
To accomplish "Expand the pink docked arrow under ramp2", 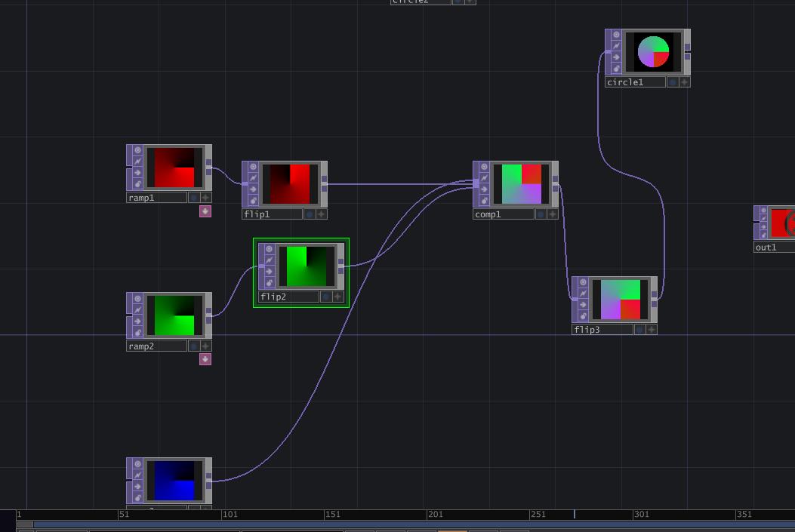I will (x=205, y=359).
